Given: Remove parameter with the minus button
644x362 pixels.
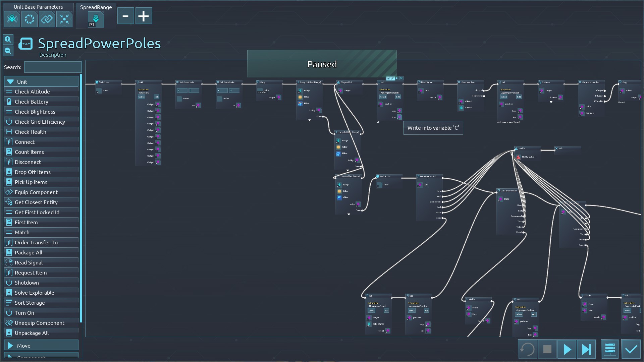Looking at the screenshot, I should (125, 16).
